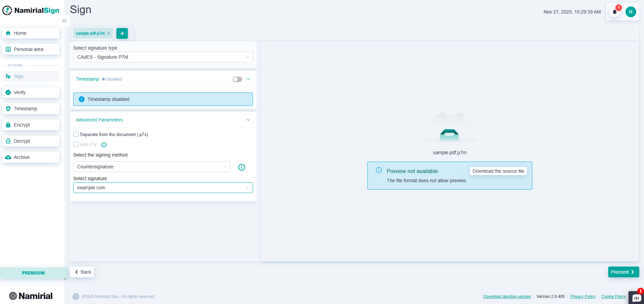Viewport: 644px width, 304px height.
Task: Click the Proceed button
Action: 623,272
